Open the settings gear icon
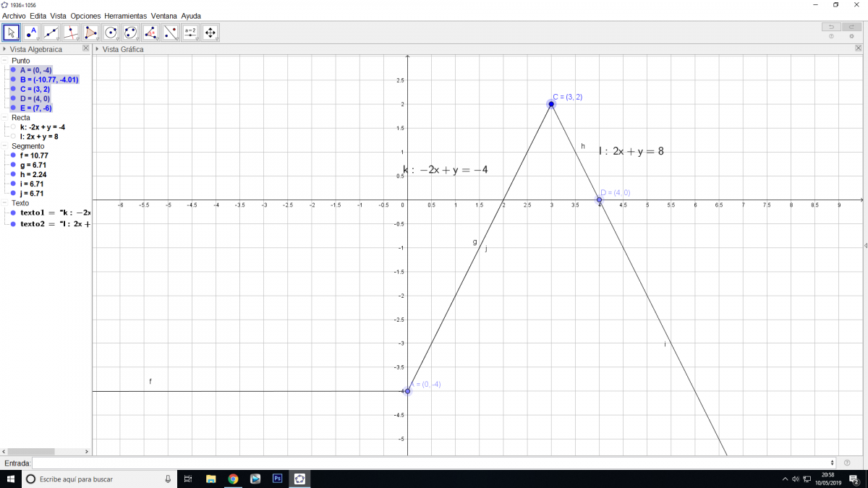868x488 pixels. pos(851,36)
